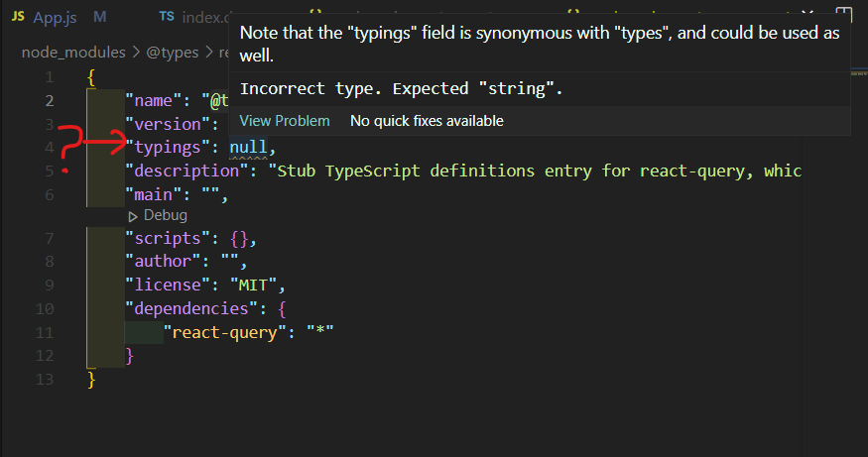868x457 pixels.
Task: Click the "scripts" key on line 7
Action: click(168, 239)
